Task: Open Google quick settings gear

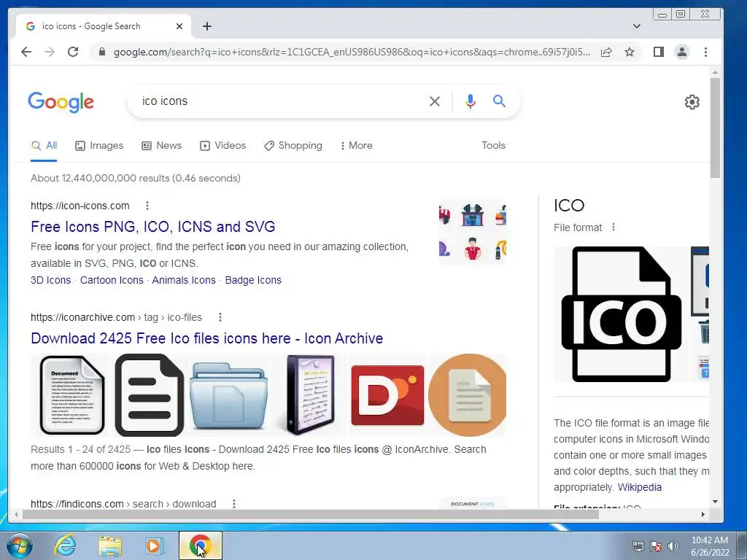Action: pos(692,102)
